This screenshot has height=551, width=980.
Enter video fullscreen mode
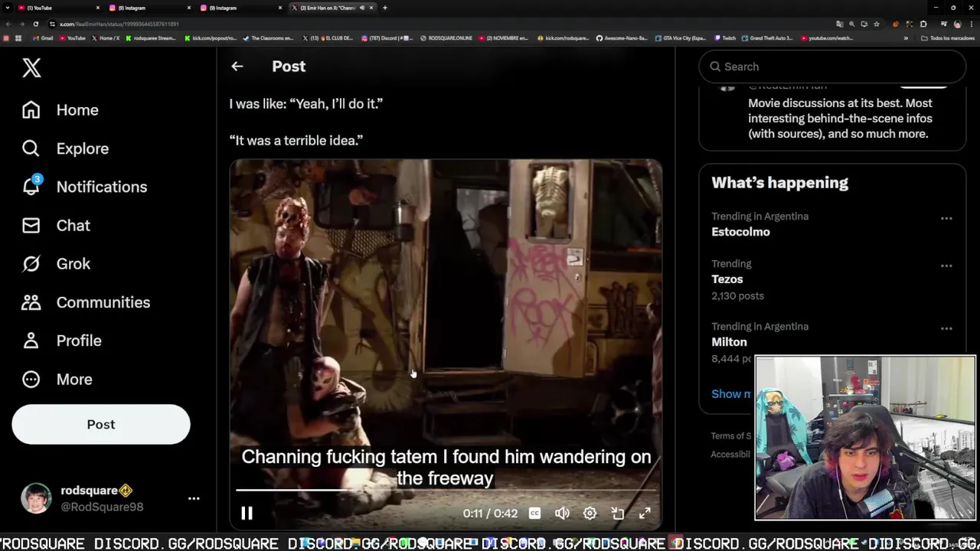click(x=645, y=514)
